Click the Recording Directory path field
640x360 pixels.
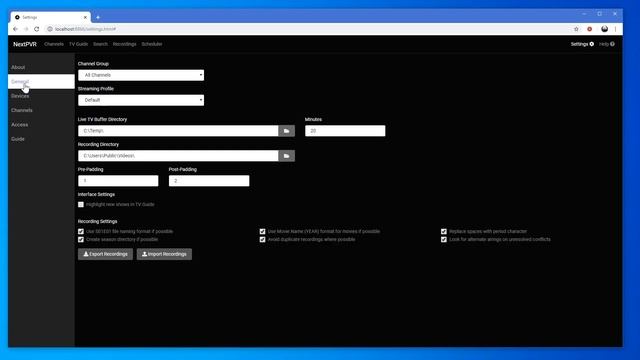pyautogui.click(x=178, y=156)
